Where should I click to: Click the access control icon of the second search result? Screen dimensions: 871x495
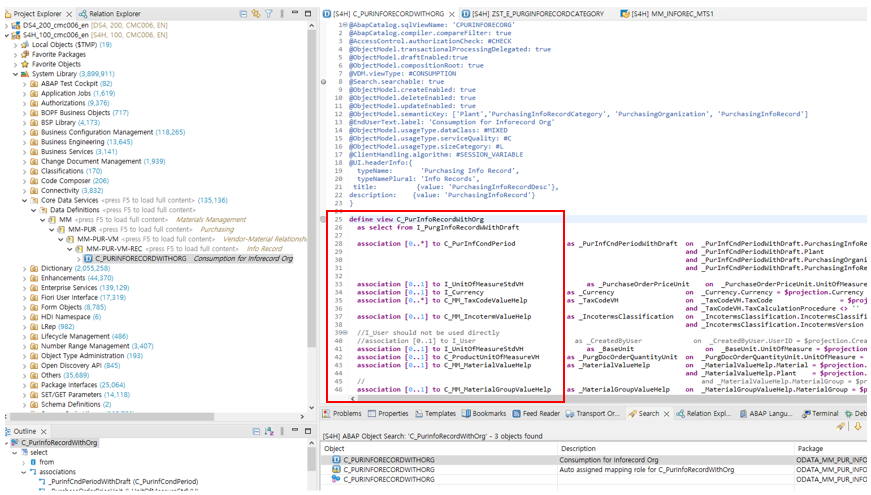pyautogui.click(x=336, y=469)
